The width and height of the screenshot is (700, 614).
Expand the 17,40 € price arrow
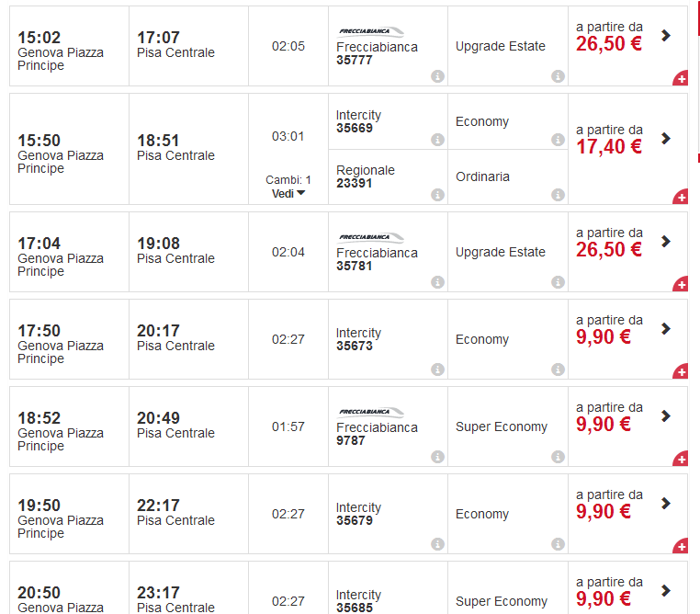[x=666, y=139]
